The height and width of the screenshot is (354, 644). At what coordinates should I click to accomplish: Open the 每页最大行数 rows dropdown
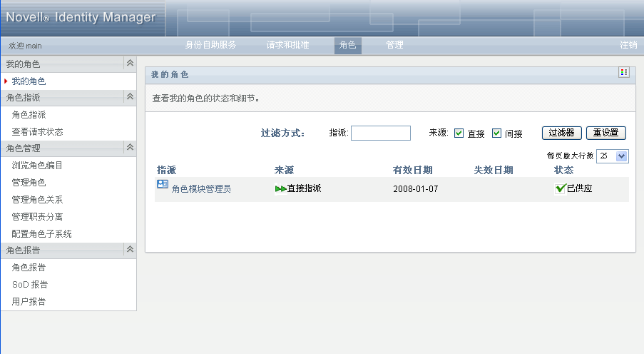[612, 156]
